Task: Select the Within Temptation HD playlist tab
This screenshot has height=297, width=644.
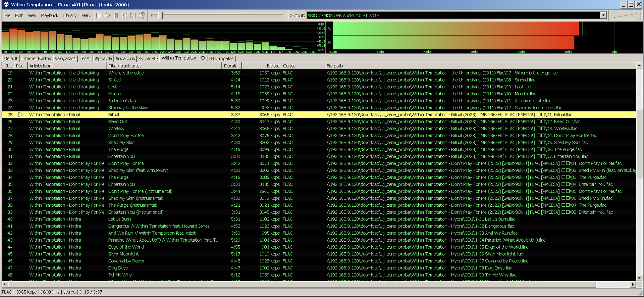Action: 183,58
